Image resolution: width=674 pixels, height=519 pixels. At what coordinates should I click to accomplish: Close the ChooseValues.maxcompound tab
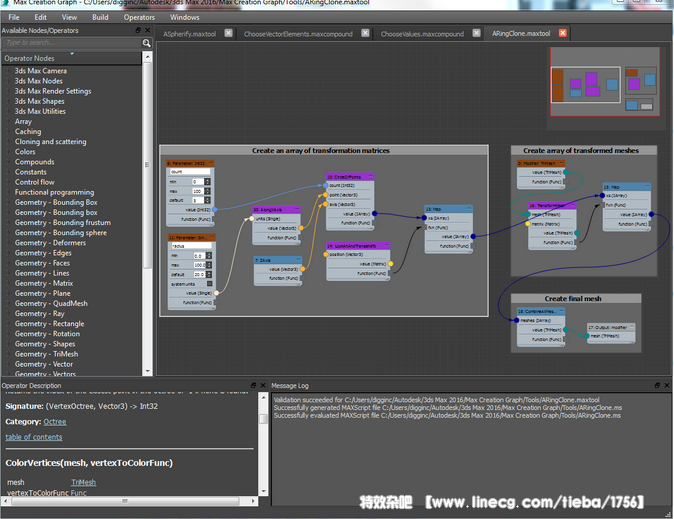[x=476, y=33]
